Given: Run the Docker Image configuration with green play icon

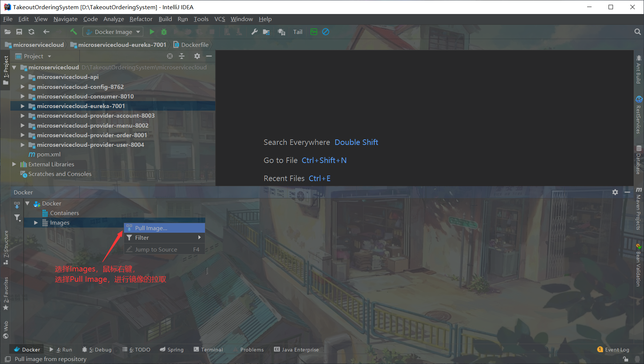Looking at the screenshot, I should click(152, 32).
